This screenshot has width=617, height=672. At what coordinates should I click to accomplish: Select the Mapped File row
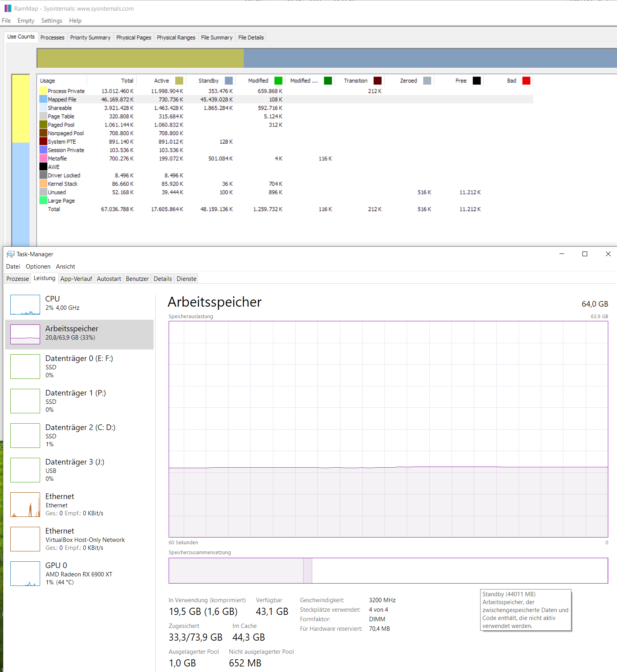[x=285, y=100]
